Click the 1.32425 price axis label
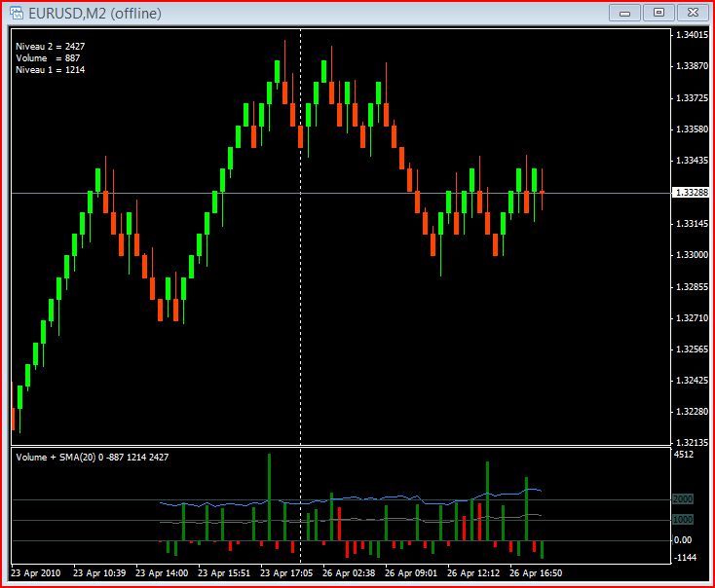The height and width of the screenshot is (588, 715). click(692, 380)
